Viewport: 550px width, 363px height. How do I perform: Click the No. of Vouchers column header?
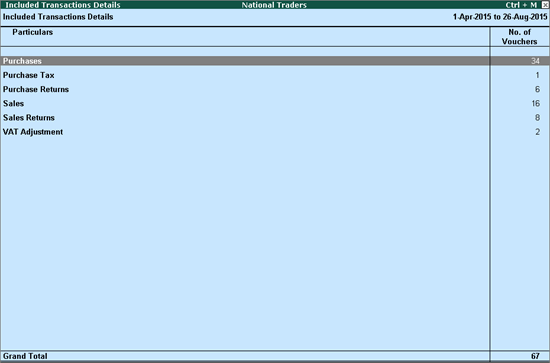click(519, 37)
